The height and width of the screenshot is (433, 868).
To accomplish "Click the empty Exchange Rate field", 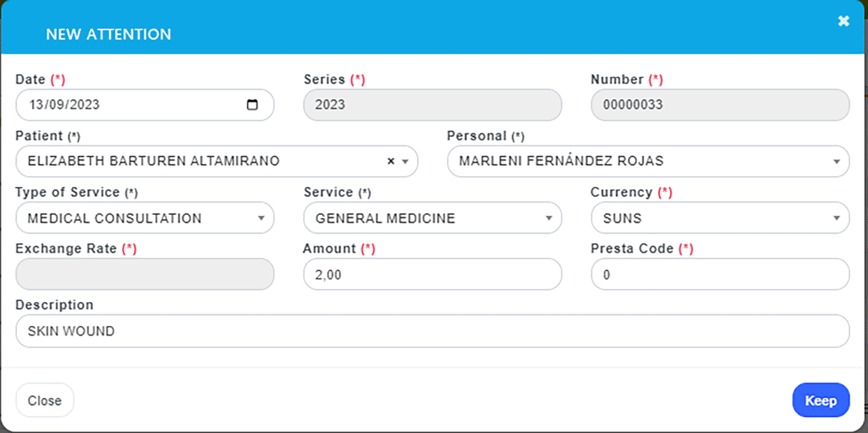I will 145,274.
